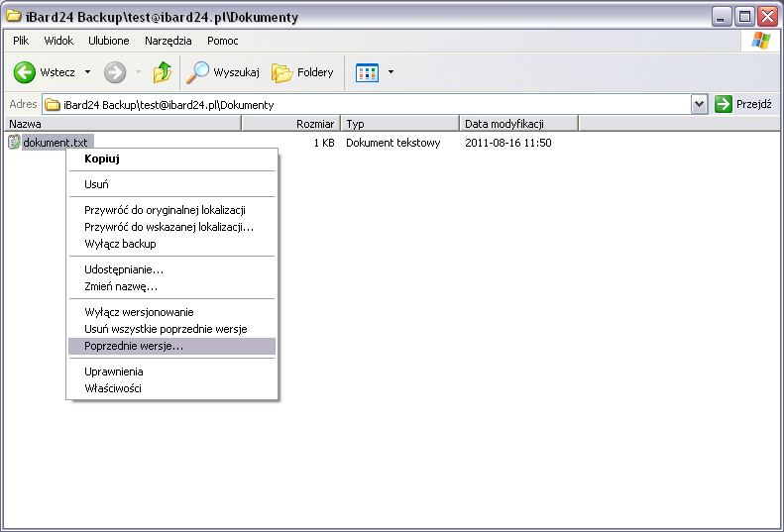Choose Wyłącz backup menu entry
The width and height of the screenshot is (784, 532).
(x=172, y=244)
